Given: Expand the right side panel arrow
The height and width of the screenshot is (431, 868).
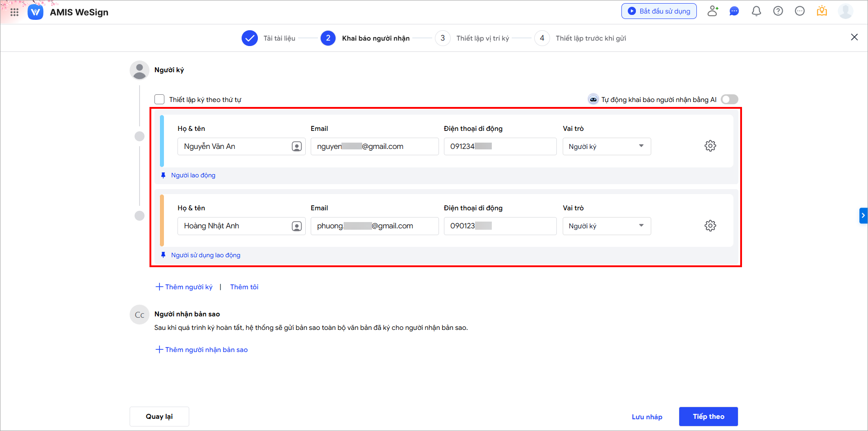Looking at the screenshot, I should (x=863, y=216).
